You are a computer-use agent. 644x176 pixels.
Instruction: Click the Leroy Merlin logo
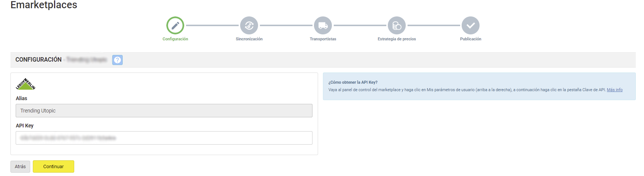click(25, 84)
